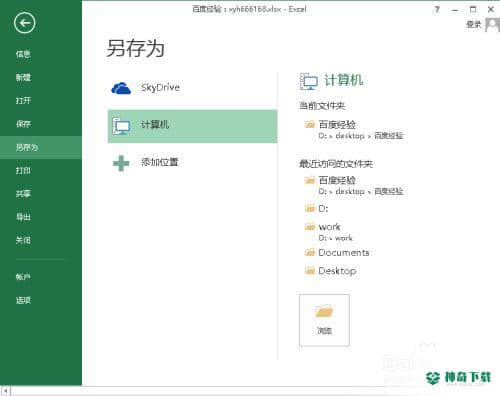The height and width of the screenshot is (396, 500).
Task: Choose the SkyDrive save location label
Action: pos(160,88)
